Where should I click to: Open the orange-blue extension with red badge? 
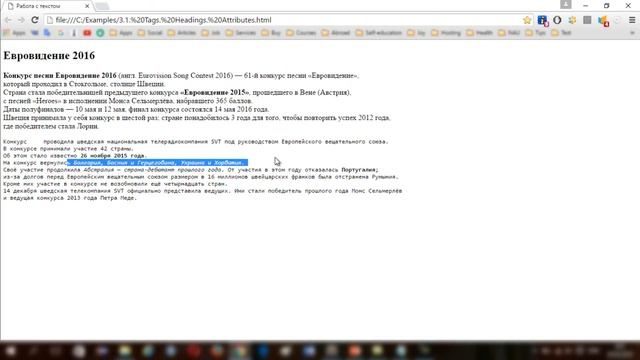point(603,20)
